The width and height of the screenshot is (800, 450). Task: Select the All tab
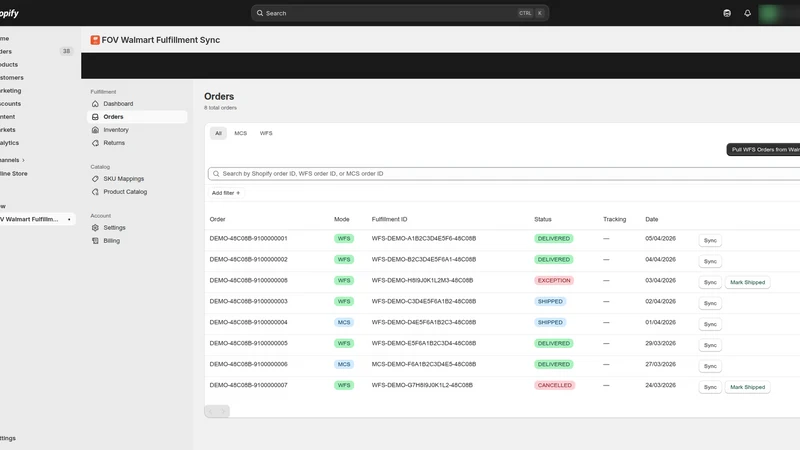click(x=218, y=133)
